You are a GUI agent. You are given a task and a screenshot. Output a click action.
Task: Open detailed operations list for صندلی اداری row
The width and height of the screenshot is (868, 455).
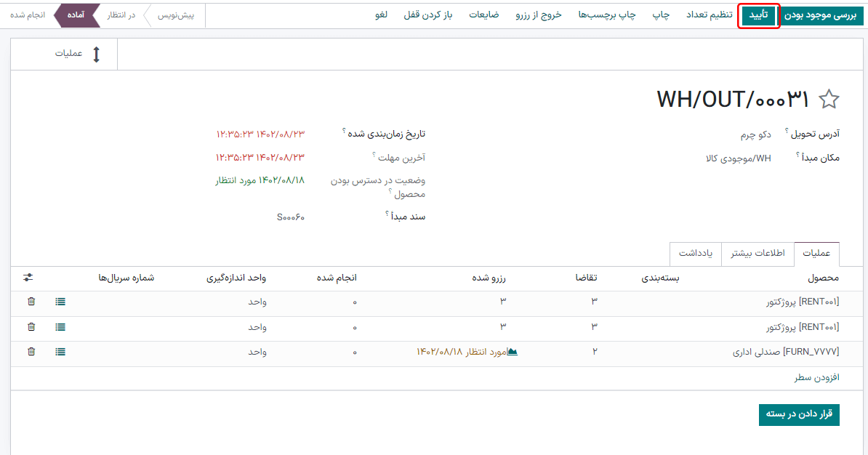[60, 352]
